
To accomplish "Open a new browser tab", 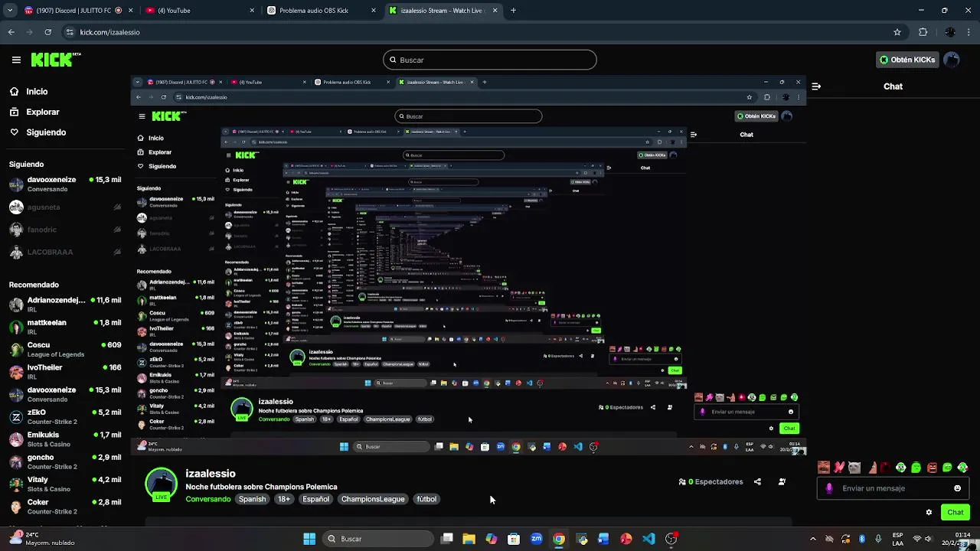I will [513, 11].
